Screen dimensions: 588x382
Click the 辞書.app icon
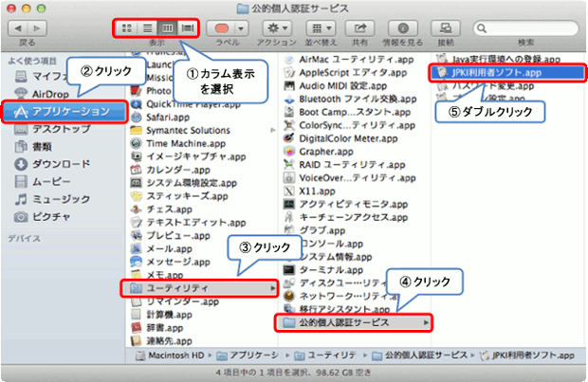[136, 328]
